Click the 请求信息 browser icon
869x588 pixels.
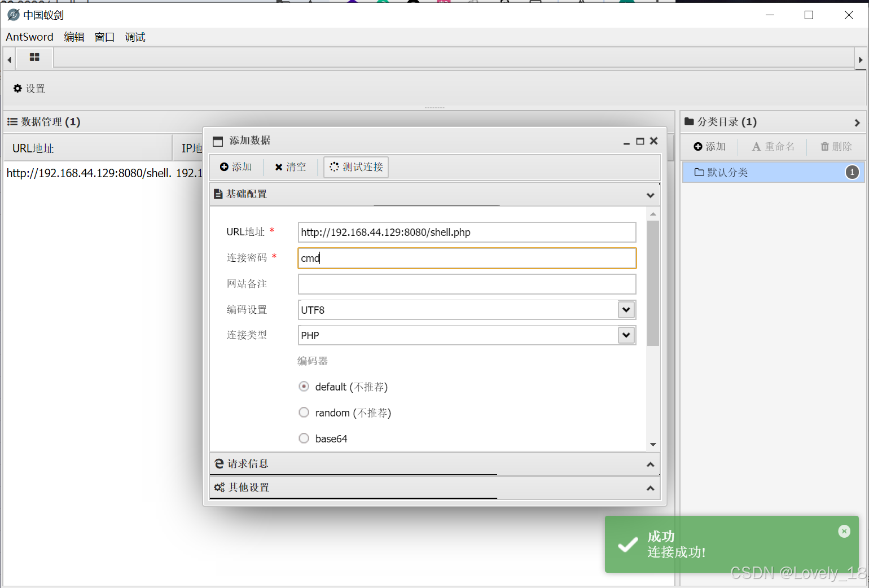pos(220,464)
